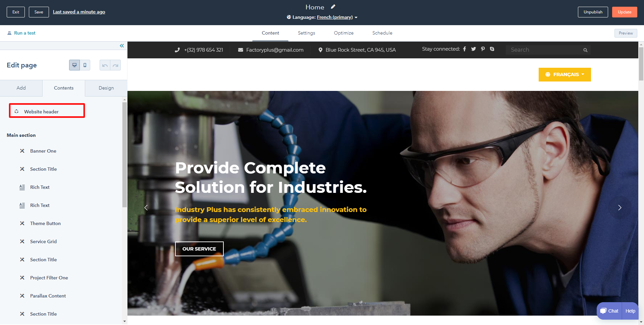The width and height of the screenshot is (644, 325).
Task: Open Twitter icon in header
Action: (474, 49)
